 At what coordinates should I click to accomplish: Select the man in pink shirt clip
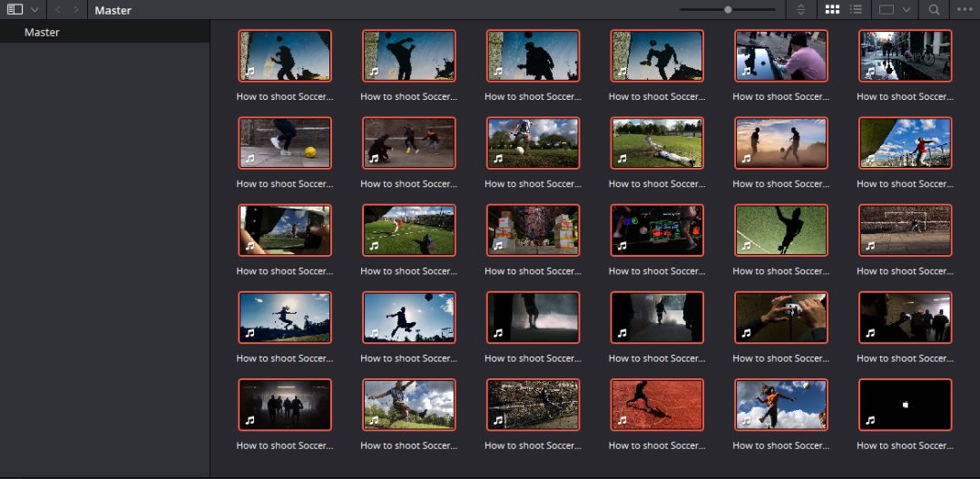[x=781, y=55]
